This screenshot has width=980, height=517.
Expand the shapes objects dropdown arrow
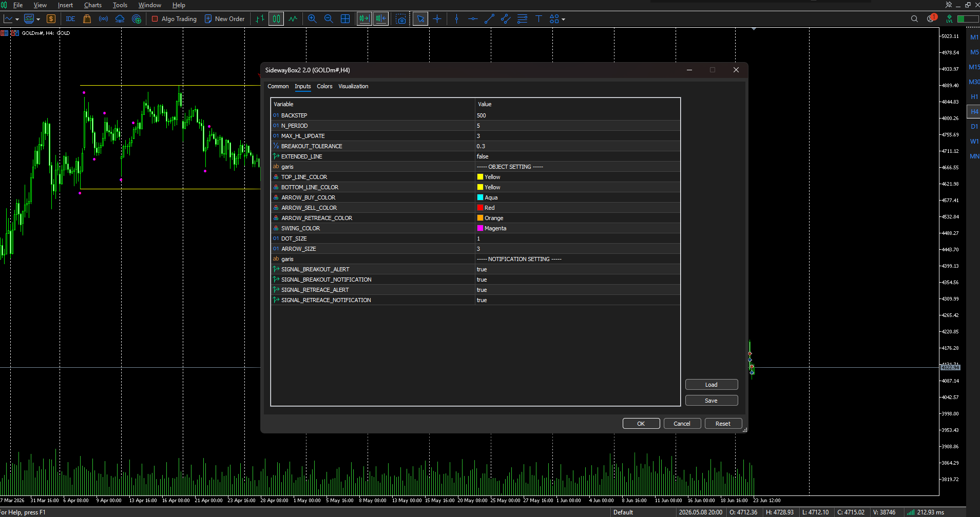564,19
